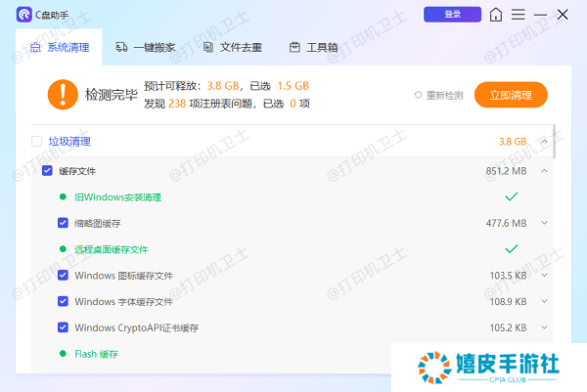Click the Windows CryptoAPI证书缓存 label

(x=137, y=328)
